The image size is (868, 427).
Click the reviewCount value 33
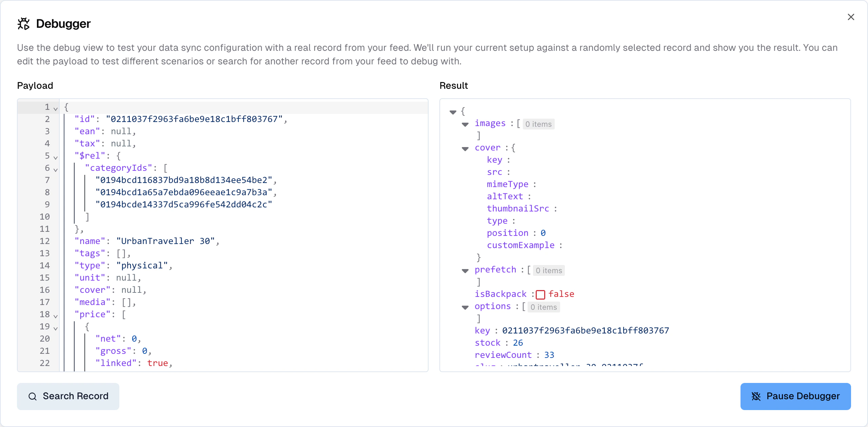point(549,355)
